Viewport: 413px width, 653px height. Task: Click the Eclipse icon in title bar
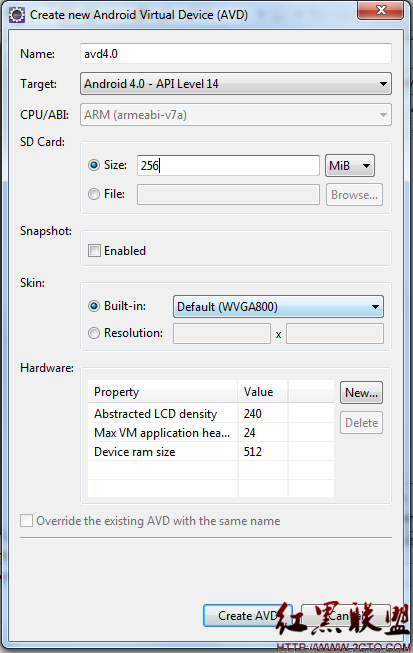pos(17,15)
